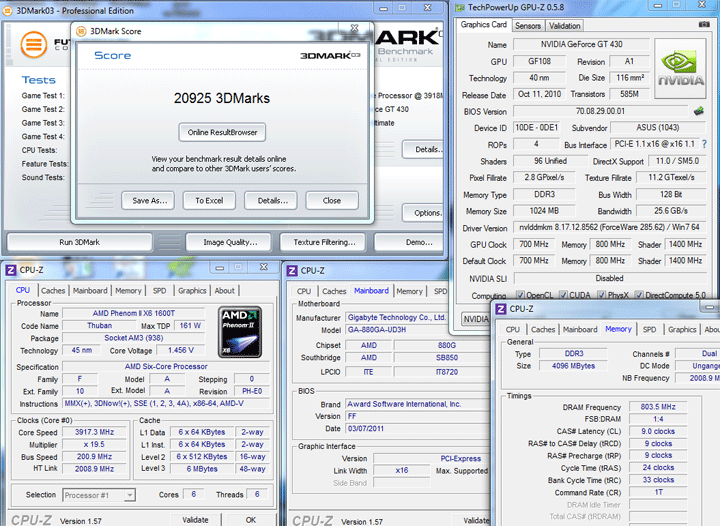Screen dimensions: 720x526
Task: Open the Graphics tab in left CPU-Z window
Action: [x=192, y=291]
